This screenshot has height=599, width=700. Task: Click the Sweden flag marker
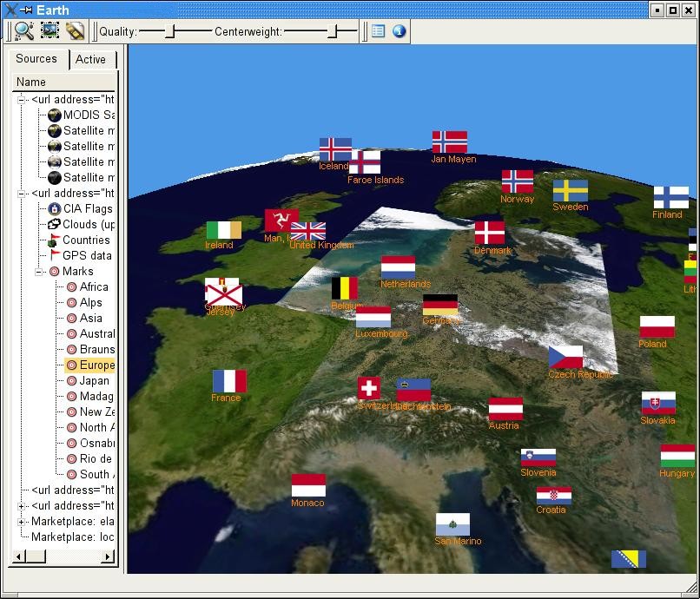[570, 190]
